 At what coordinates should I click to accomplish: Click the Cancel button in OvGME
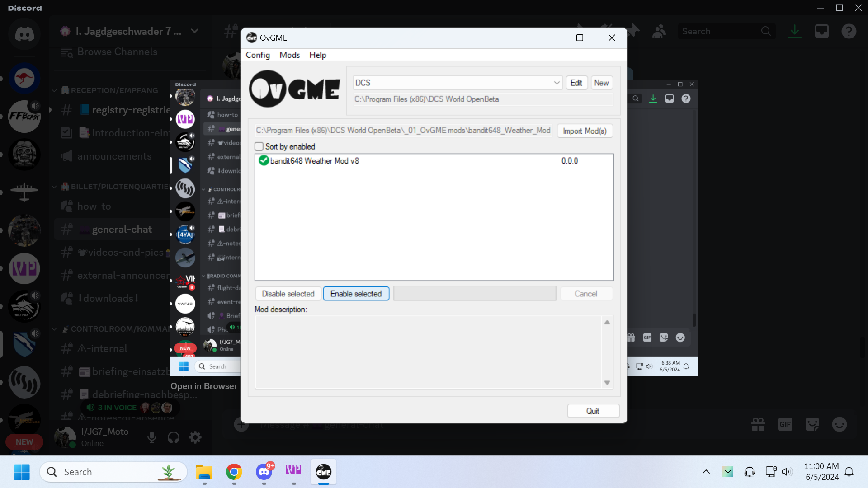(586, 294)
